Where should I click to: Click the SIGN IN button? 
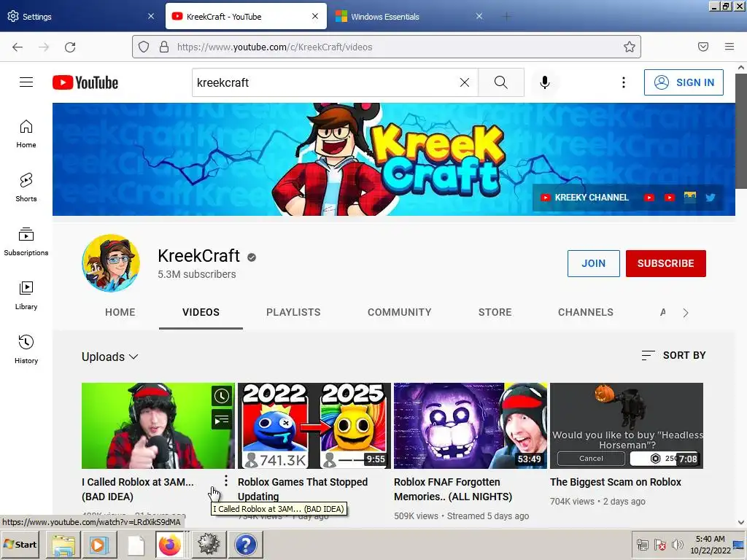[x=684, y=82]
